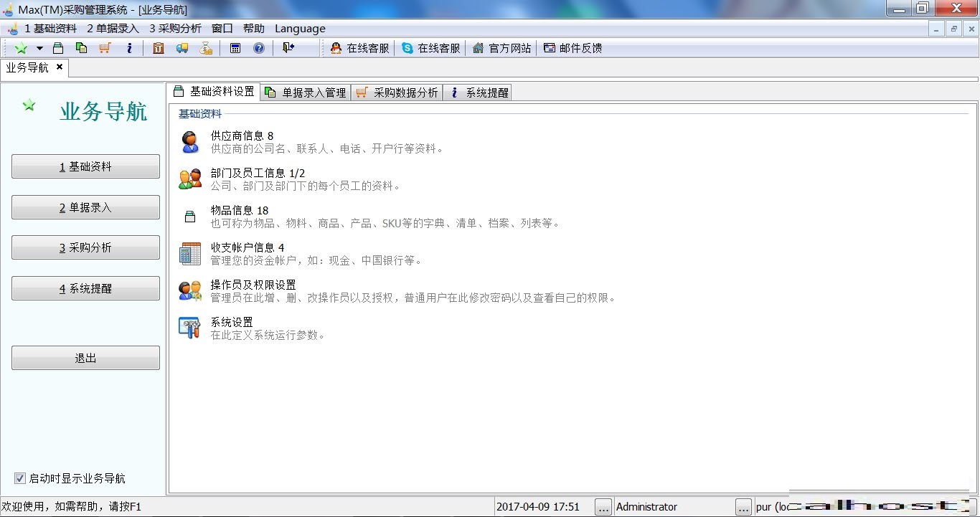
Task: Open the calculator from the toolbar
Action: click(235, 48)
